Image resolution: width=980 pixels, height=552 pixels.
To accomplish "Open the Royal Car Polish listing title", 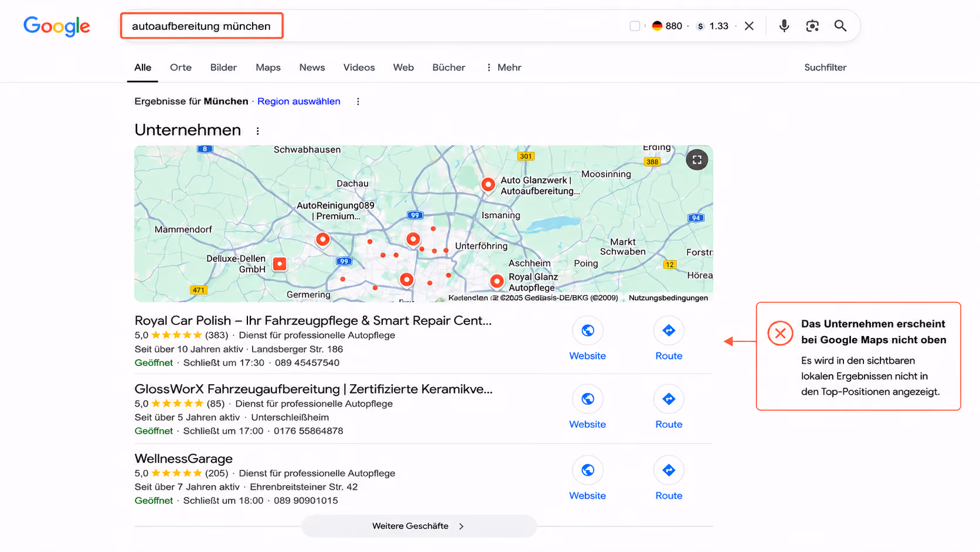I will 313,320.
